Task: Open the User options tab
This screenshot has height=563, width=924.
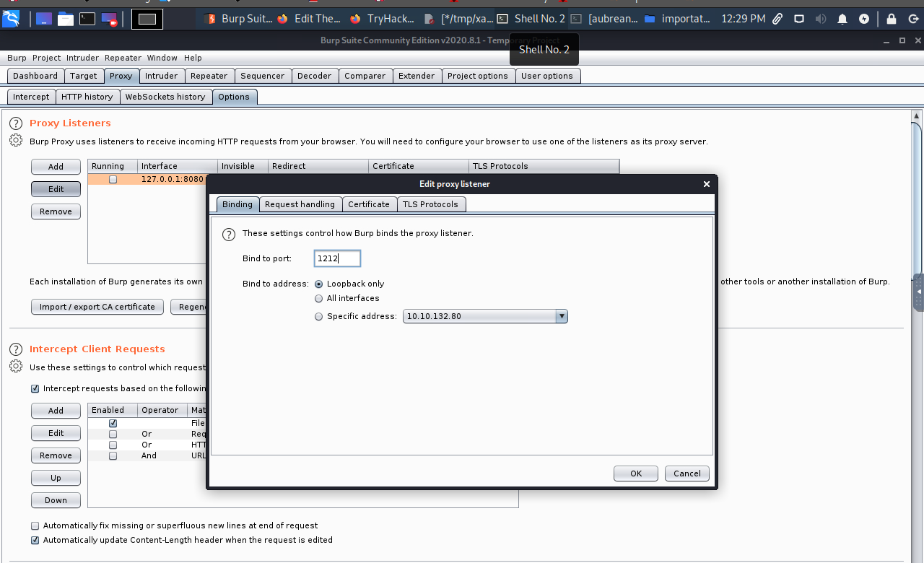Action: [547, 76]
